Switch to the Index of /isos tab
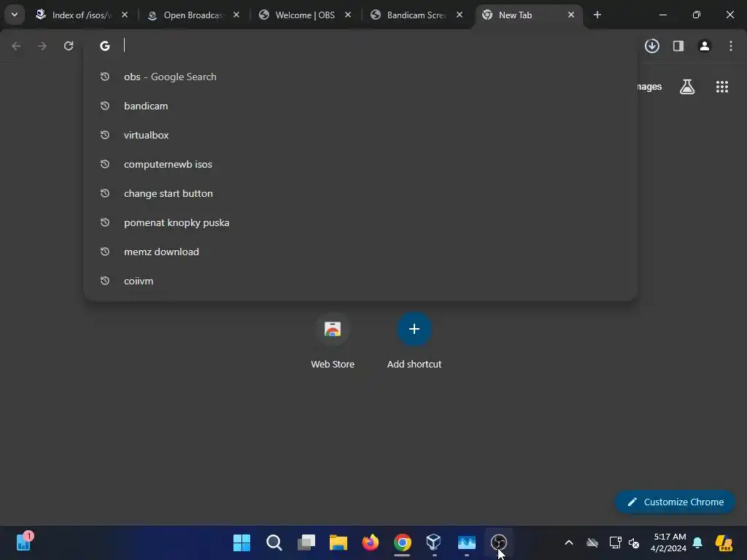Screen dimensions: 747x560 (x=82, y=15)
